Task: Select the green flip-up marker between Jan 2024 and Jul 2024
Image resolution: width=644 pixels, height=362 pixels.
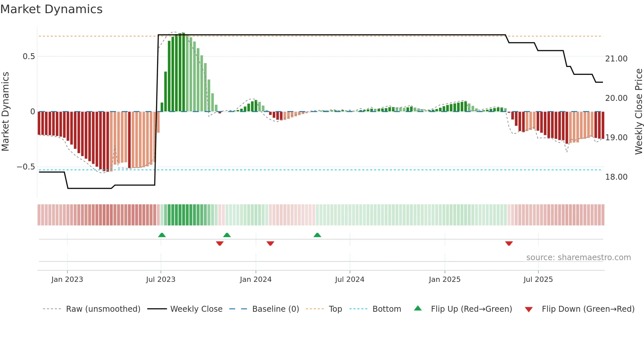Action: coord(317,235)
